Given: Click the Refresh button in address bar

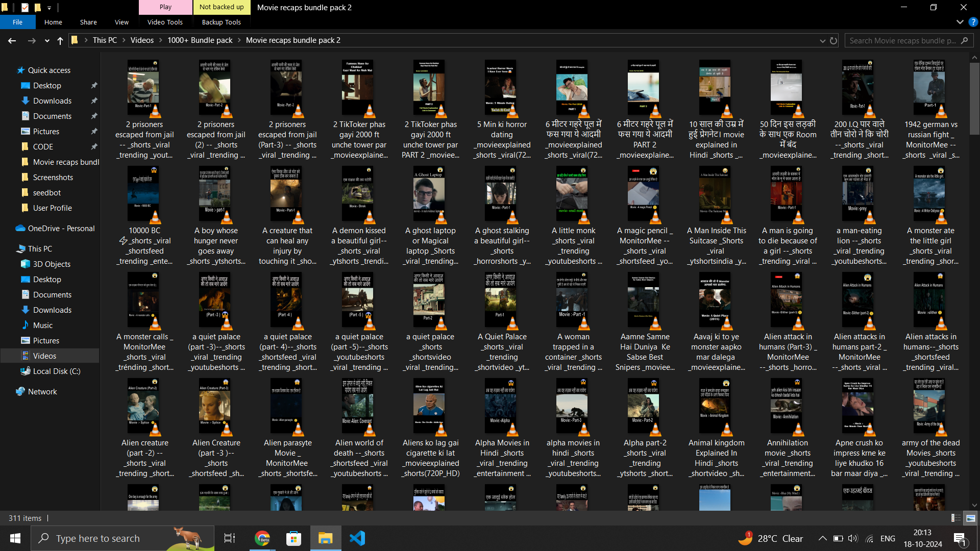Looking at the screenshot, I should point(834,40).
